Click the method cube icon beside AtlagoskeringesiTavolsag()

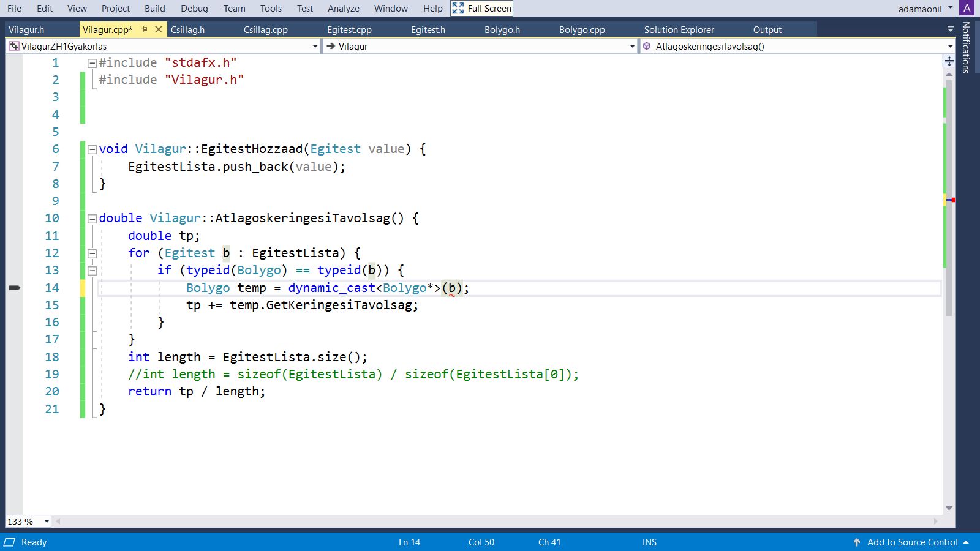tap(647, 46)
